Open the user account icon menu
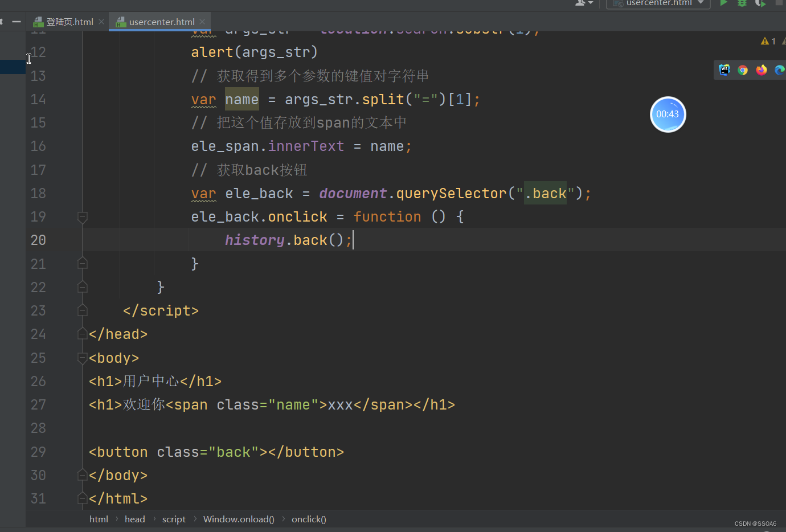This screenshot has height=532, width=786. point(584,3)
